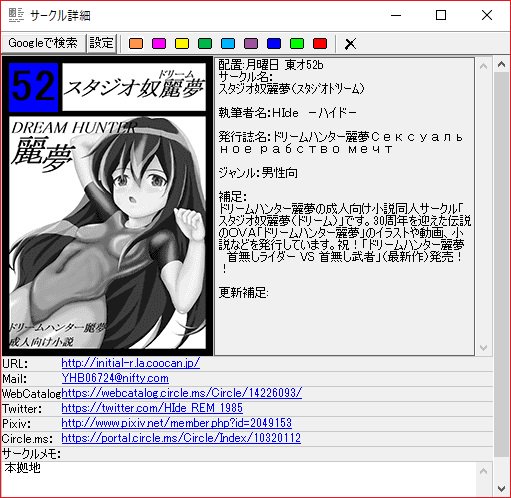
Task: Click the ジャンル:男性向 text line
Action: pos(258,173)
